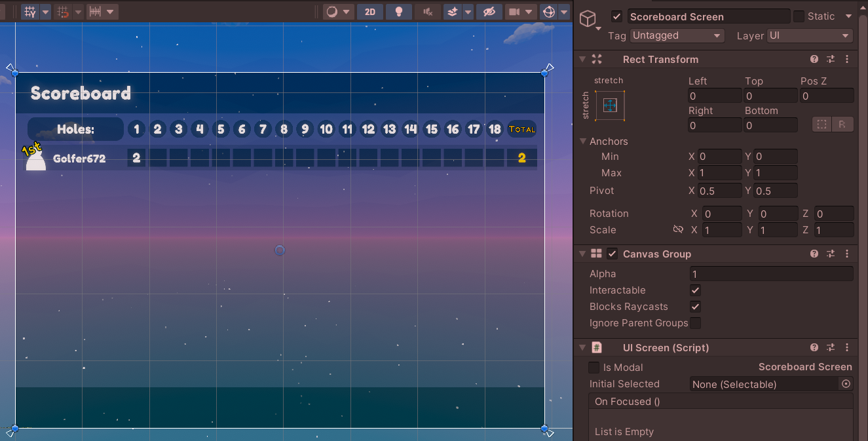This screenshot has height=441, width=868.
Task: Edit the Scoreboard Screen name field
Action: tap(708, 16)
